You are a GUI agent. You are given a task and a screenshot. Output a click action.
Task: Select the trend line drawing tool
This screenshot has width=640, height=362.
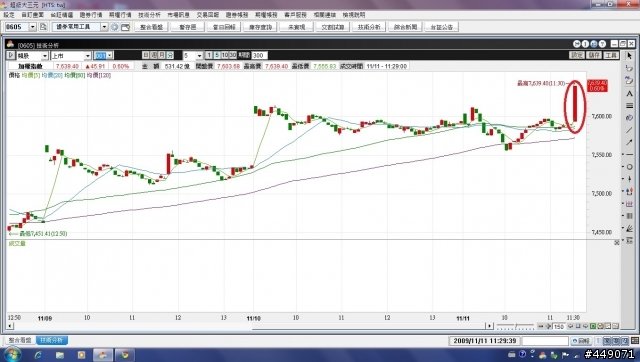629,130
